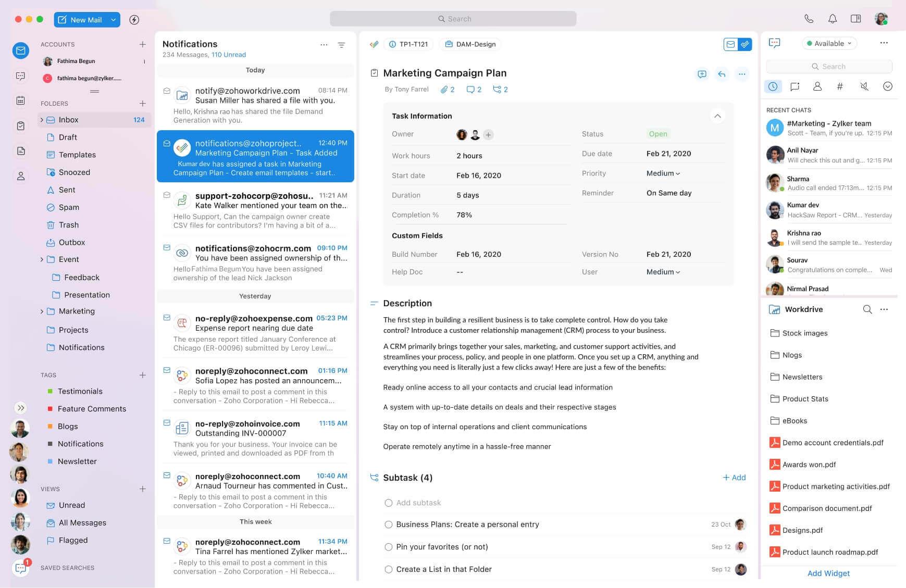
Task: Add a new account with plus icon
Action: (x=143, y=44)
